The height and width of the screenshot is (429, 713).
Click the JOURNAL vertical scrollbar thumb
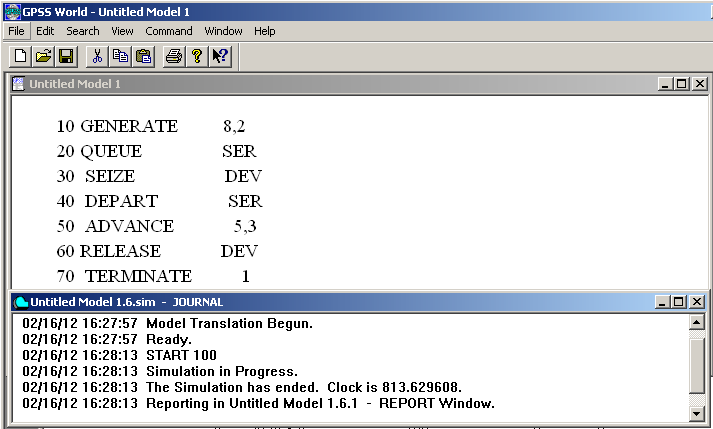tap(696, 365)
